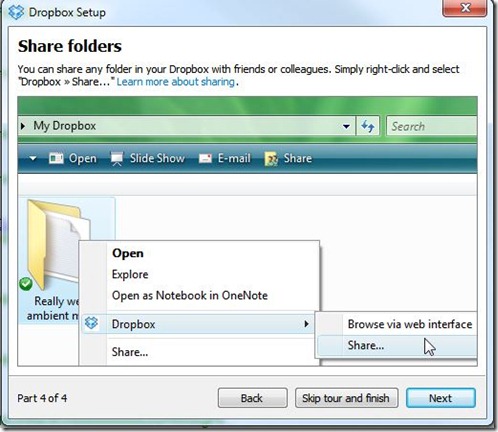
Task: Click the Back button
Action: coord(252,398)
